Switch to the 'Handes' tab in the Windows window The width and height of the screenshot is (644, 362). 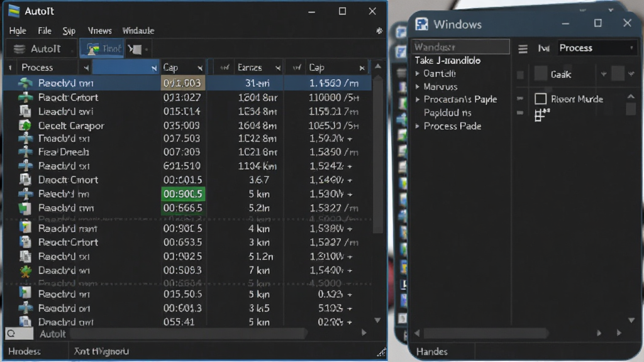point(431,352)
